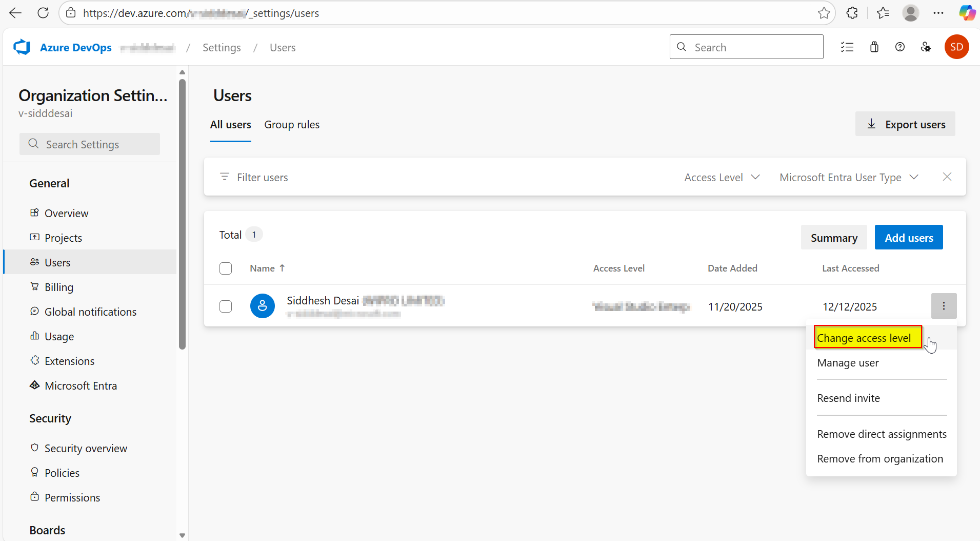Follow the Azure DevOps home link
Viewport: 980px width, 541px height.
(76, 48)
